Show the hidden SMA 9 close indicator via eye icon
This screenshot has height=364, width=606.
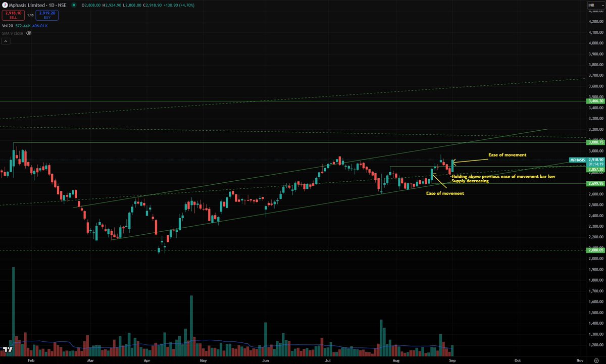tap(29, 33)
